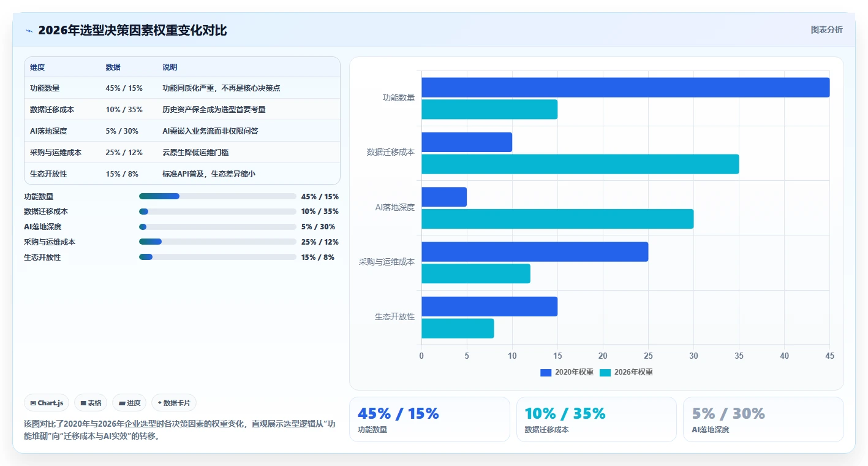The image size is (868, 466).
Task: Click table cell 历史资产保全成为选型首要考量
Action: point(214,110)
